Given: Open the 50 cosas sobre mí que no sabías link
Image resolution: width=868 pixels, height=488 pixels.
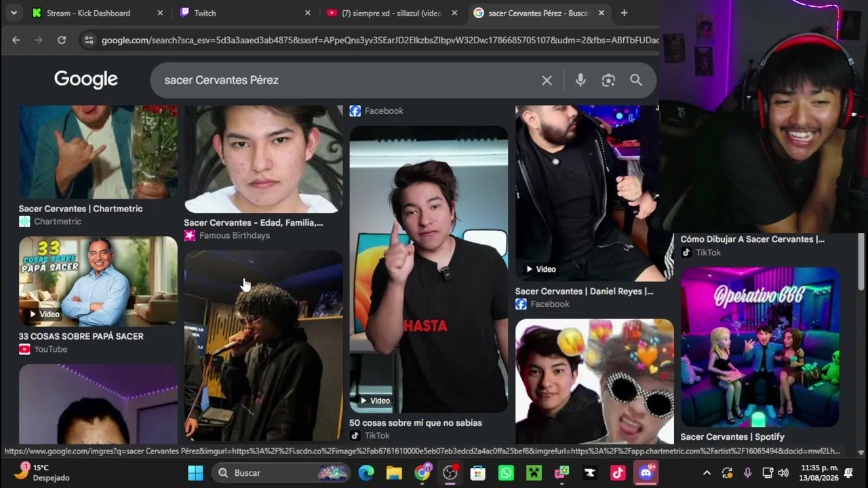Looking at the screenshot, I should tap(416, 423).
